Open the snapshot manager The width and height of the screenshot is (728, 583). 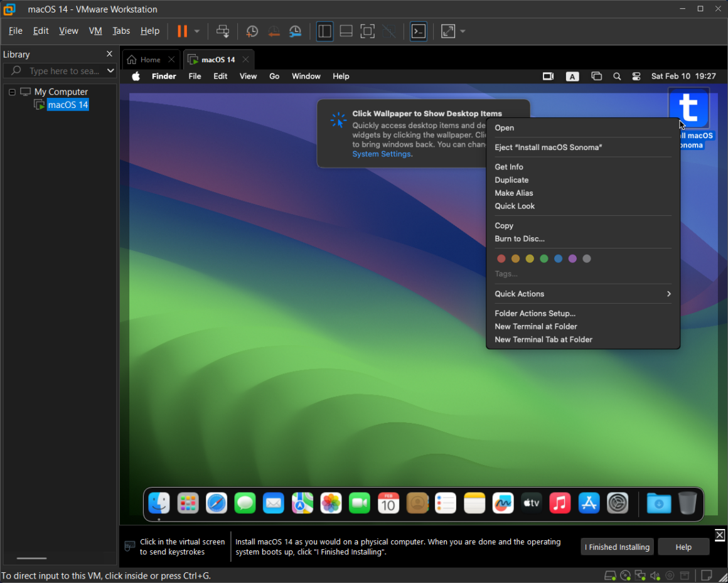(x=296, y=31)
